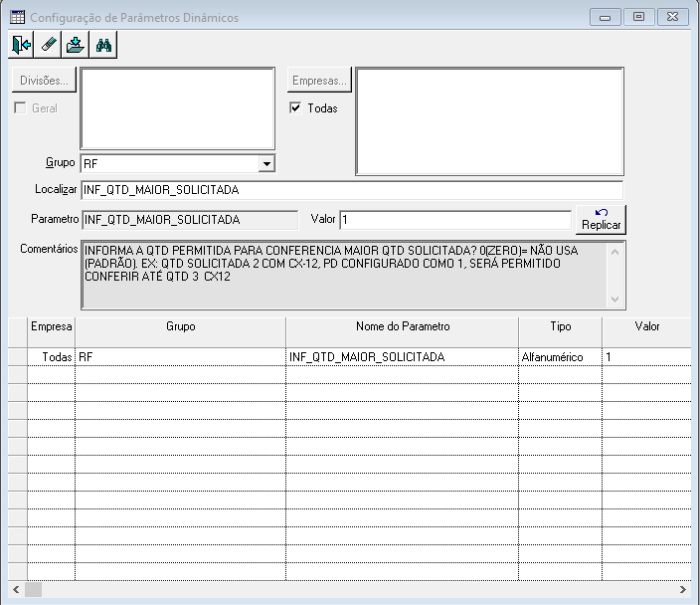The image size is (700, 605).
Task: Click the Valor column header
Action: click(x=647, y=332)
